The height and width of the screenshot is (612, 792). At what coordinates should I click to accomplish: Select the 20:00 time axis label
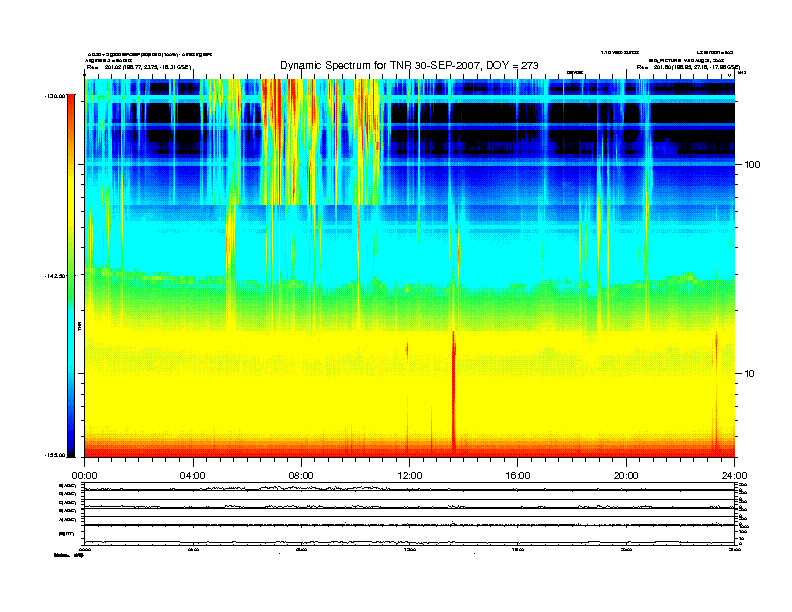[626, 476]
